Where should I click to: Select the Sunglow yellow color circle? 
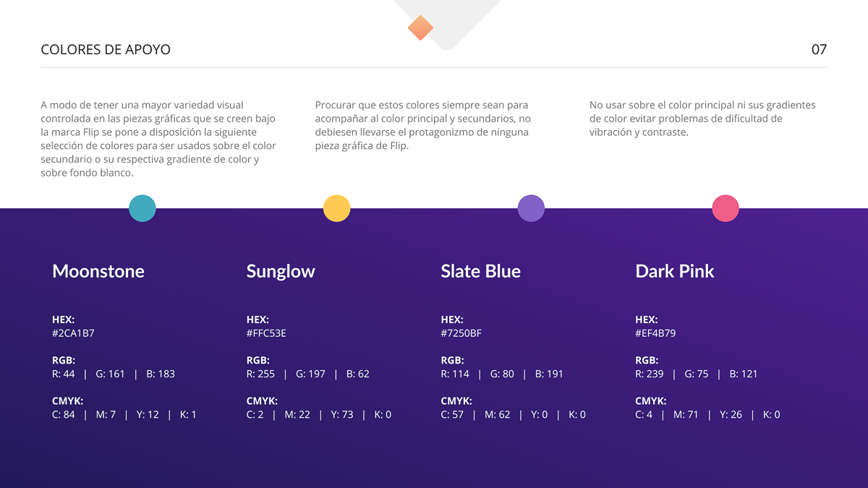(x=336, y=208)
